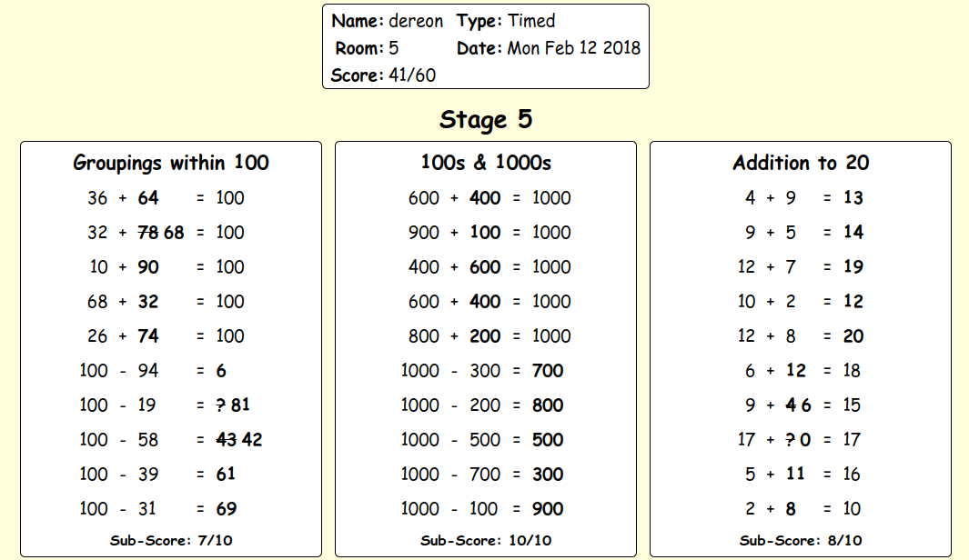Viewport: 969px width, 560px height.
Task: Click answer 14 in the '9 + 5' row
Action: click(853, 233)
